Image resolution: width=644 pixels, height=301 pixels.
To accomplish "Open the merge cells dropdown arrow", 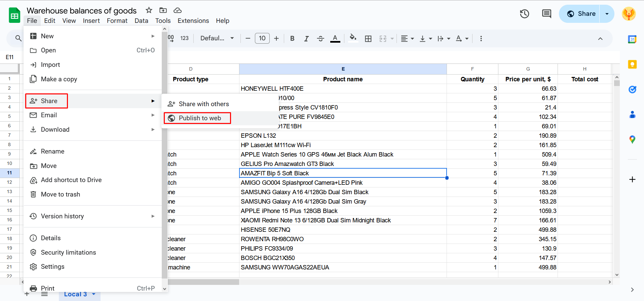I will pyautogui.click(x=392, y=39).
